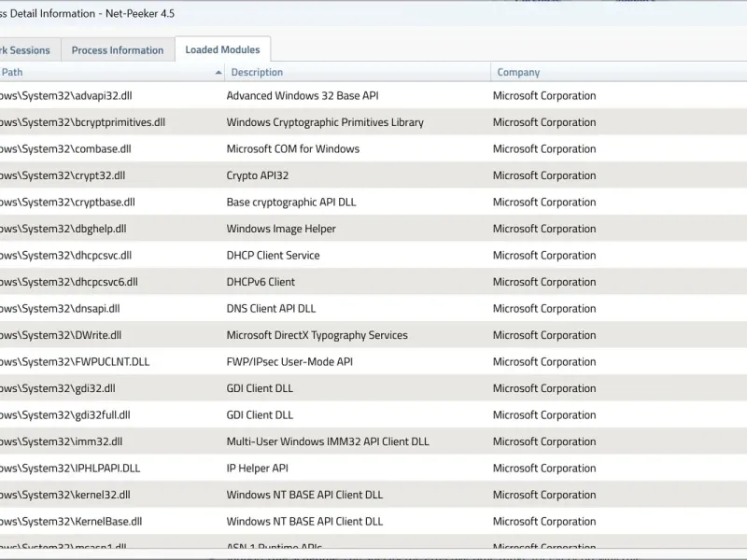
Task: Click Microsoft Corporation in the dnsapi.dll row
Action: pos(544,309)
